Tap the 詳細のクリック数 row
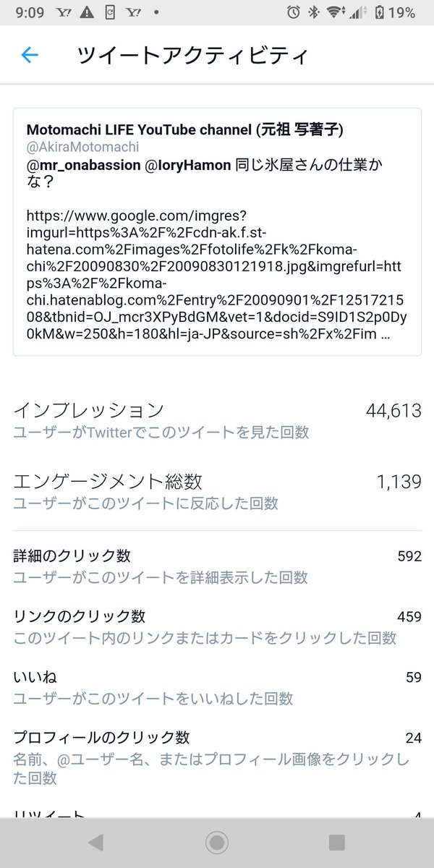The width and height of the screenshot is (434, 868). coord(217,566)
